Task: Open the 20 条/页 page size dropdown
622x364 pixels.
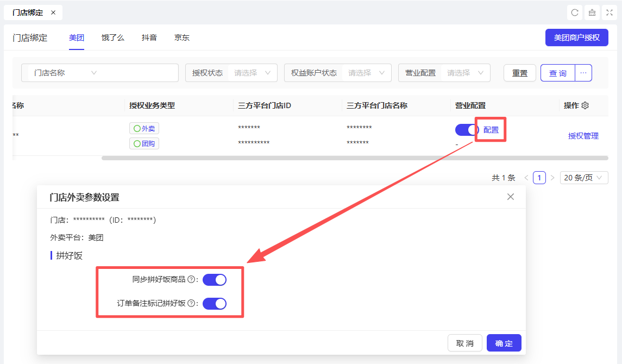Action: pos(584,178)
